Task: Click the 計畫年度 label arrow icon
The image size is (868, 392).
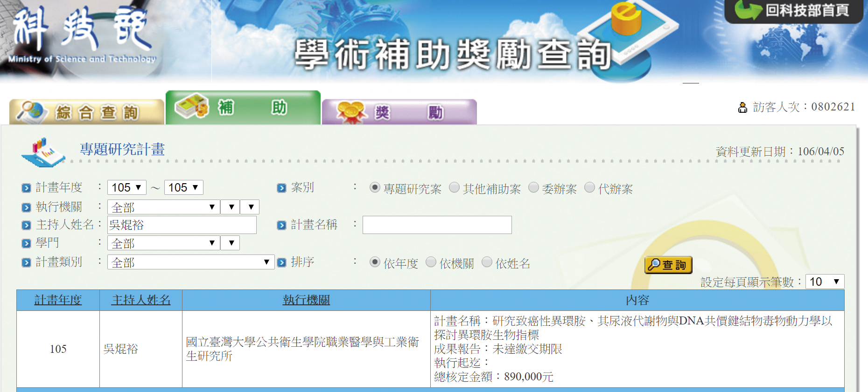Action: pos(26,188)
